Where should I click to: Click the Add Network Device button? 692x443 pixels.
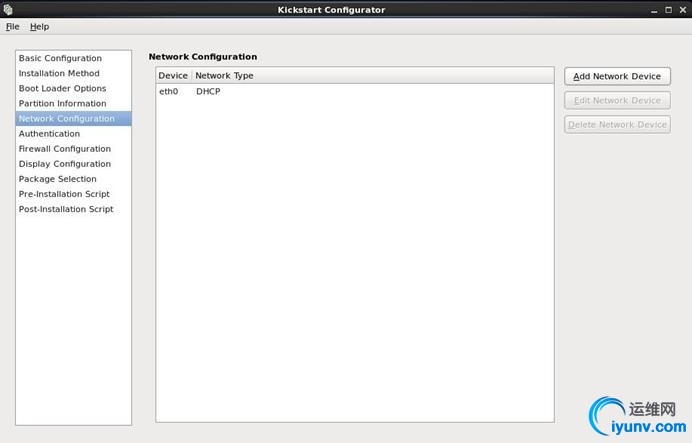(x=617, y=76)
